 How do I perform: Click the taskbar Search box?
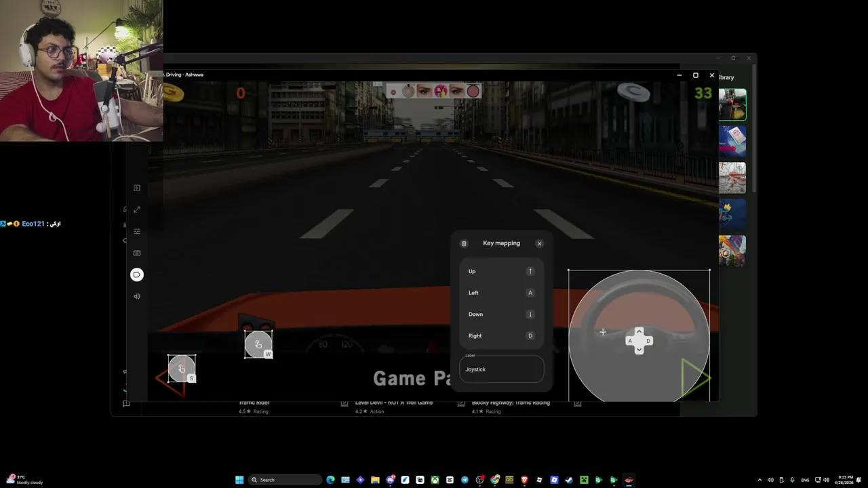285,480
